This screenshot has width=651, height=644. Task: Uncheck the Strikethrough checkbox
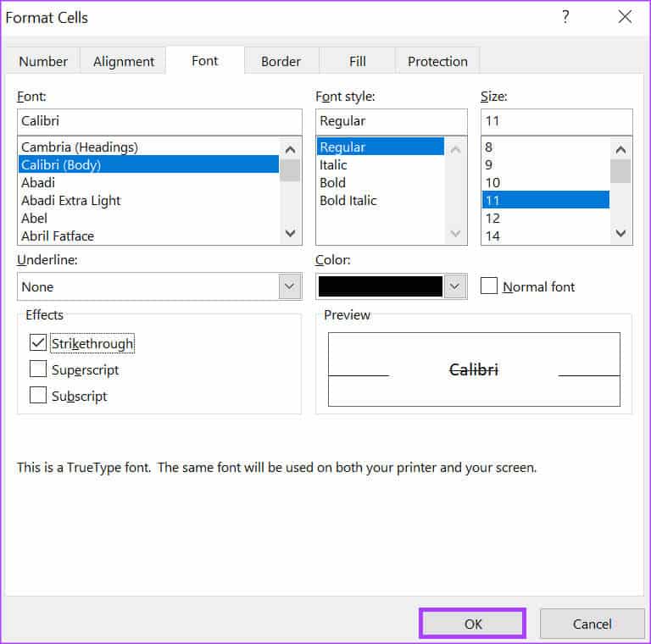(38, 343)
